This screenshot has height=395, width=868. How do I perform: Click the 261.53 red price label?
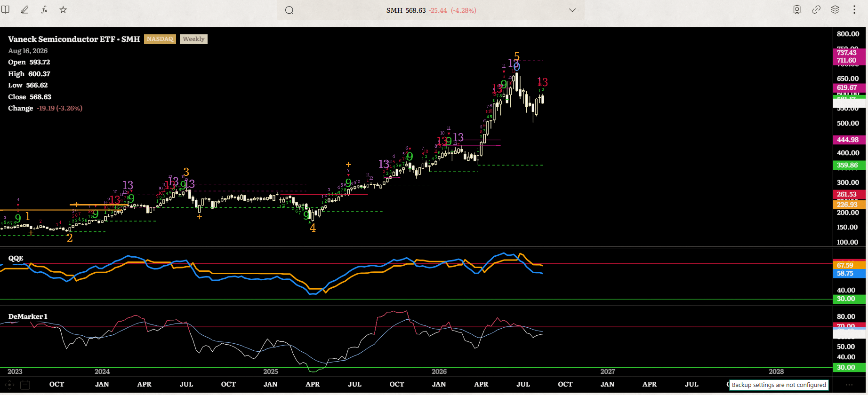(x=849, y=194)
